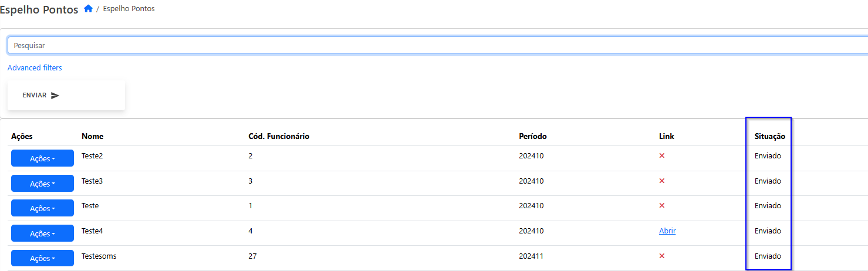Open the Ações dropdown for Teste3
Viewport: 868px width, 271px height.
point(42,184)
